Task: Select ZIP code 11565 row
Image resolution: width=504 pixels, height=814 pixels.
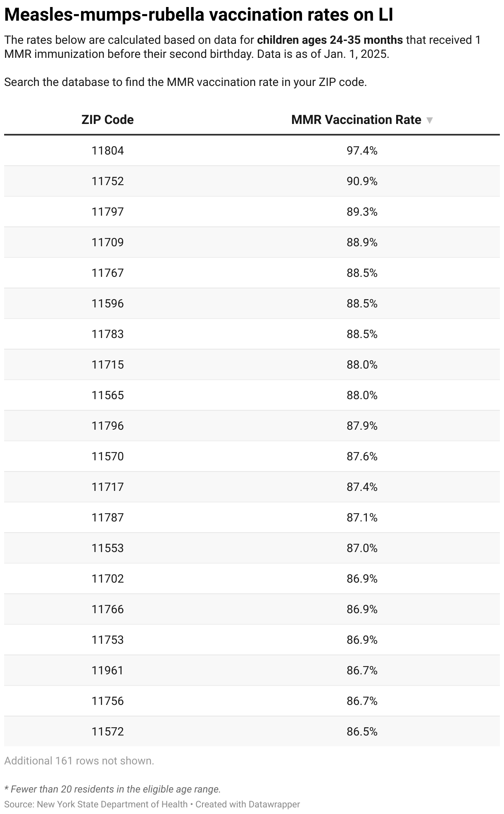Action: pos(252,395)
